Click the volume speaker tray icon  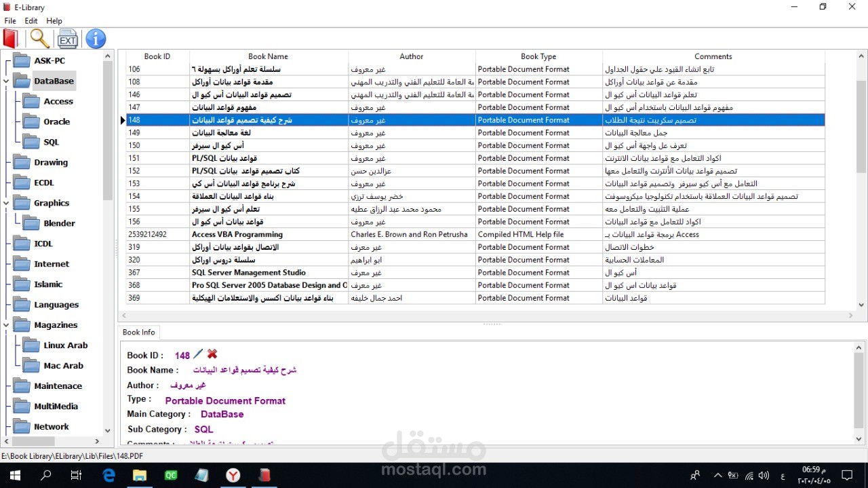click(x=764, y=475)
